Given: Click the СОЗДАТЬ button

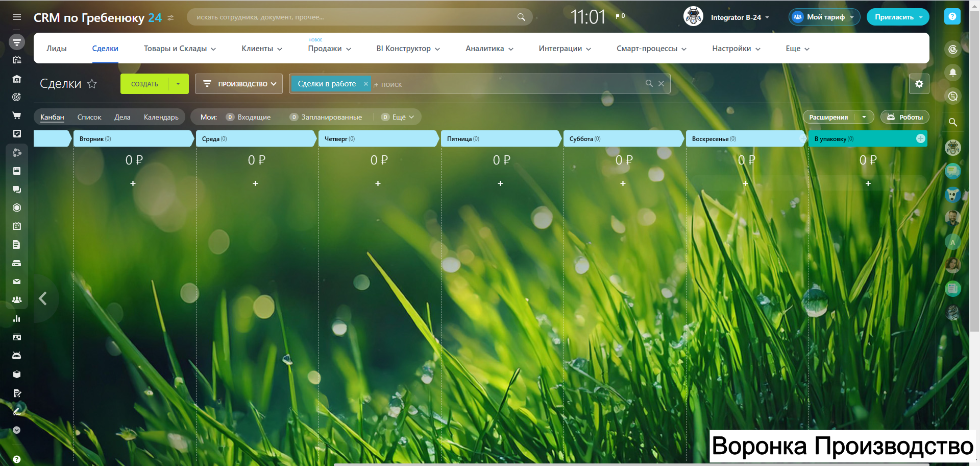Looking at the screenshot, I should [x=144, y=84].
